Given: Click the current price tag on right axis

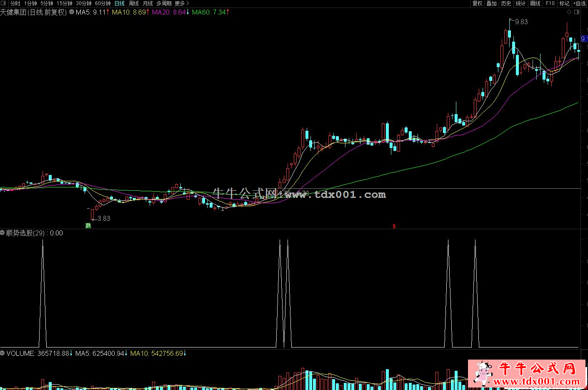Looking at the screenshot, I should (584, 39).
